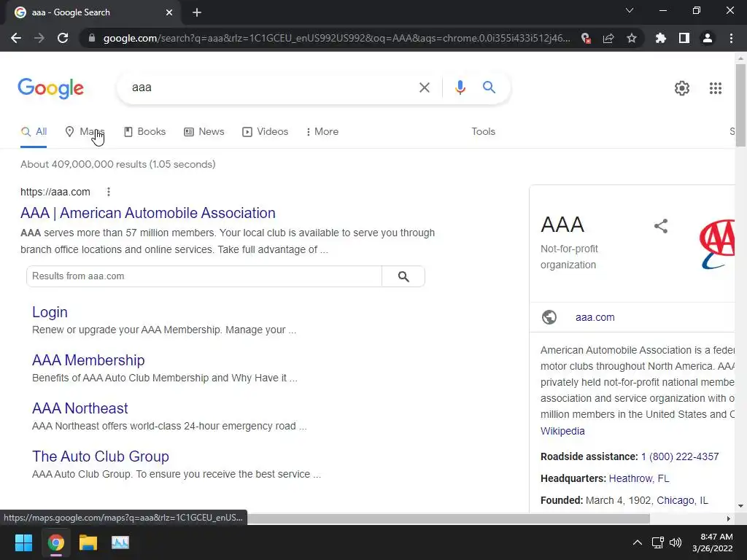Clear the search box with the X
Image resolution: width=747 pixels, height=560 pixels.
(x=424, y=87)
